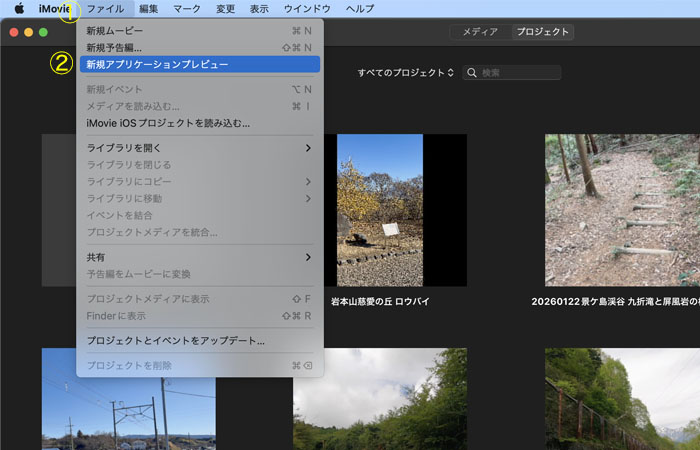Choose iMovie iOS プロジェクトを読み込む...
This screenshot has height=450, width=700.
(x=200, y=123)
